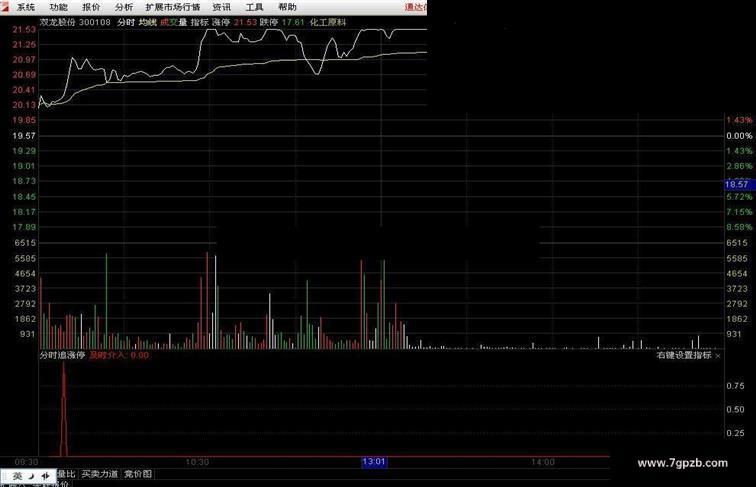Image resolution: width=756 pixels, height=487 pixels.
Task: Click the 20.13 price axis label
Action: [24, 105]
